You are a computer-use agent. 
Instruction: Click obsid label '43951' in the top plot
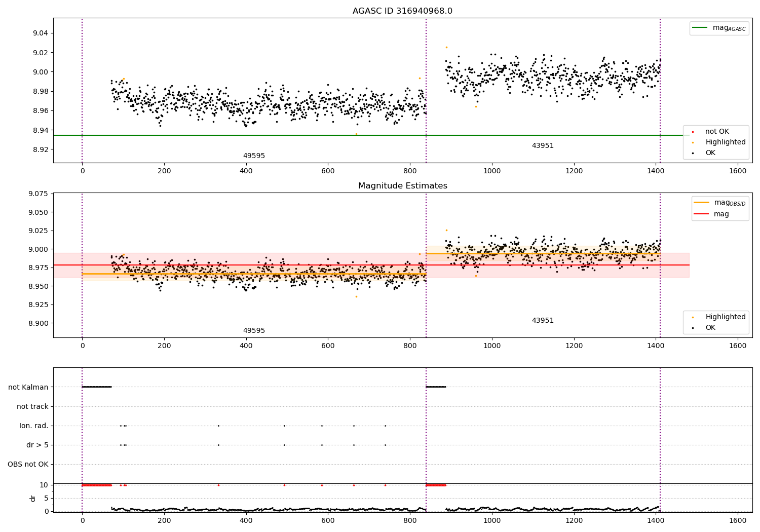tap(543, 146)
